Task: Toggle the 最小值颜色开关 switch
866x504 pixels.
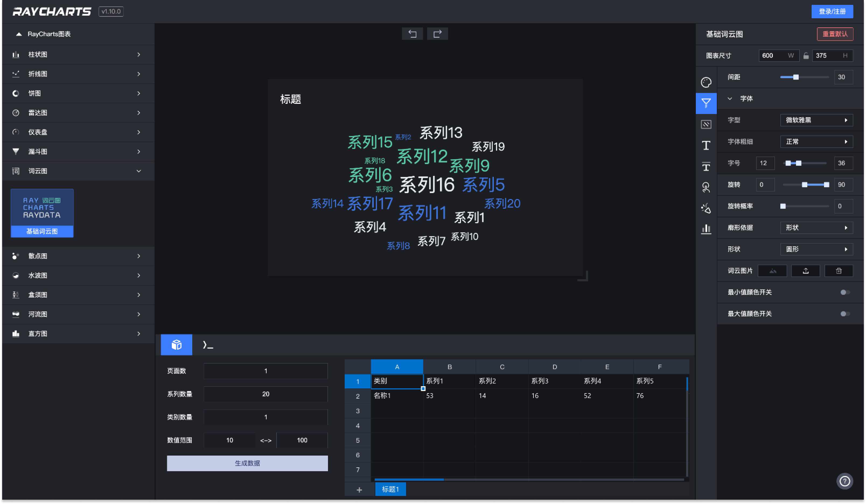Action: click(x=845, y=292)
